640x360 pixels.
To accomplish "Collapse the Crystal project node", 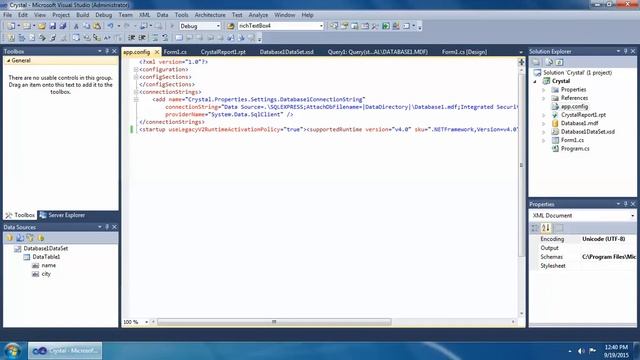I will click(535, 81).
